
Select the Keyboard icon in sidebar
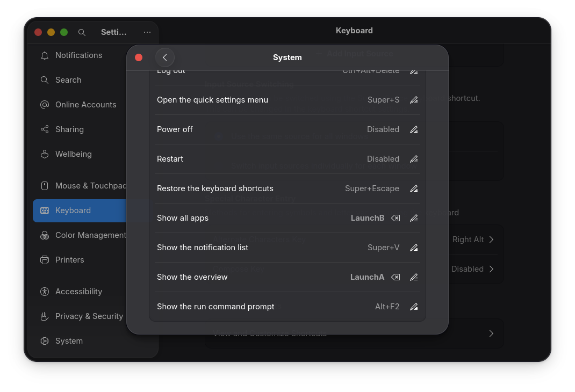pyautogui.click(x=44, y=210)
